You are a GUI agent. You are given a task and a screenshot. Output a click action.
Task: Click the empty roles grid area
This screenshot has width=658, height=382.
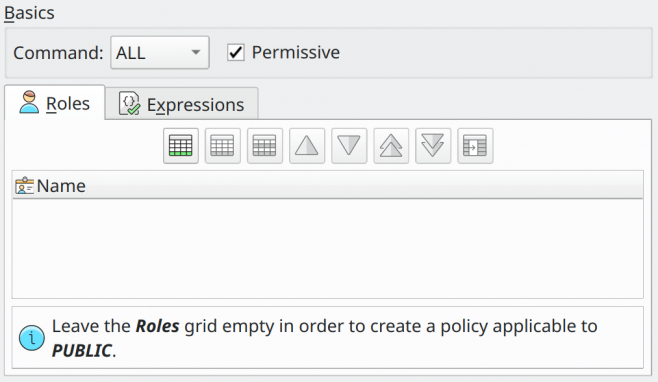pos(327,248)
